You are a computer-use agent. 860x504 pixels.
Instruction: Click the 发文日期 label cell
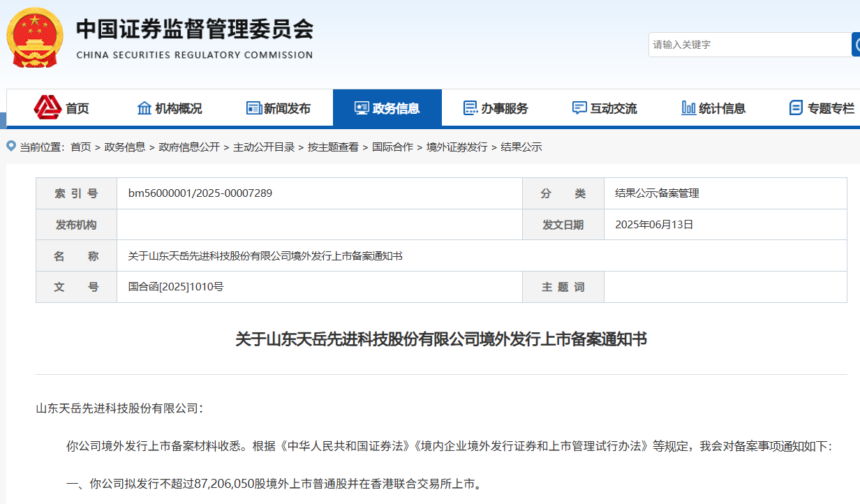click(563, 225)
